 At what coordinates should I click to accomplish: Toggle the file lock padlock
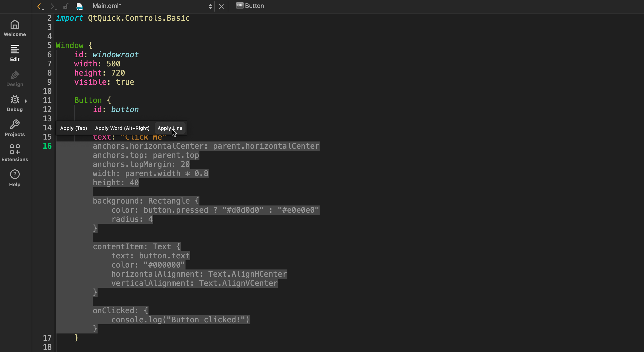(66, 6)
